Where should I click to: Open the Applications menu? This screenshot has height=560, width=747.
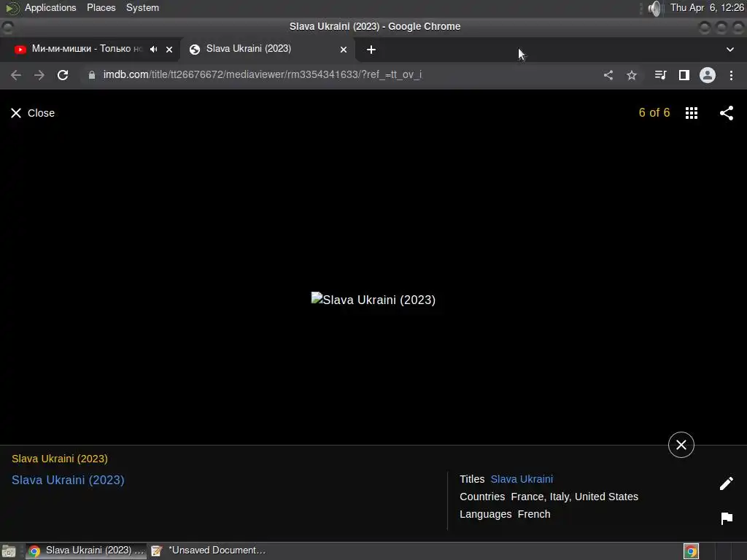tap(50, 7)
